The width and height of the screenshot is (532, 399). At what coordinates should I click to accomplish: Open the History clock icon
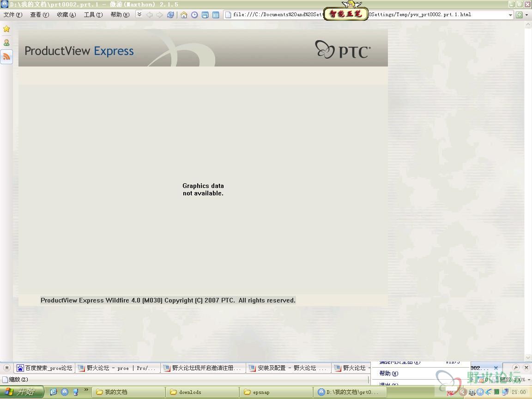(x=194, y=15)
